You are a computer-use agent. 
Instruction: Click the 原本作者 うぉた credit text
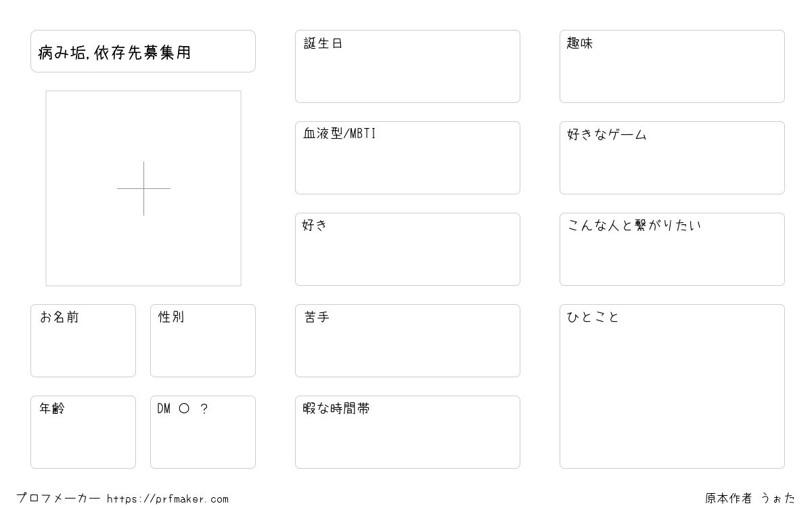tap(750, 499)
